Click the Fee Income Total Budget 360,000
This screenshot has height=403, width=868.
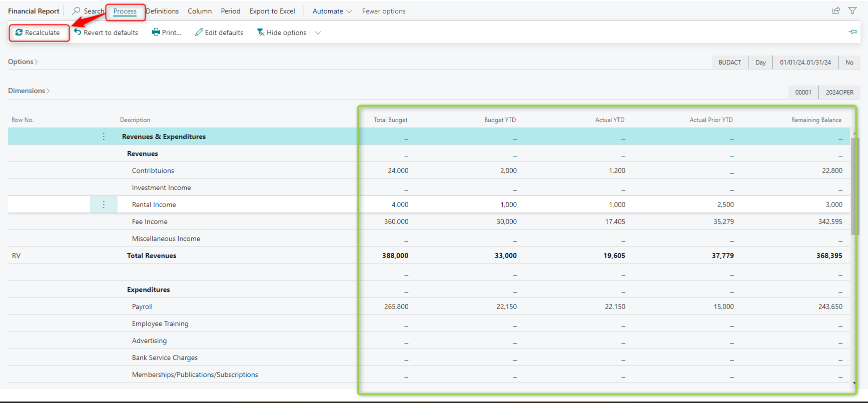(x=396, y=221)
